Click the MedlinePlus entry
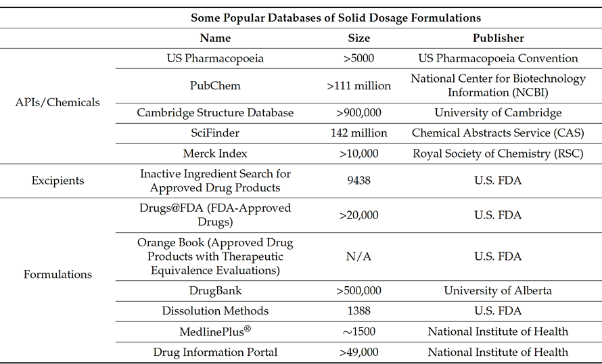The height and width of the screenshot is (364, 602). point(215,332)
